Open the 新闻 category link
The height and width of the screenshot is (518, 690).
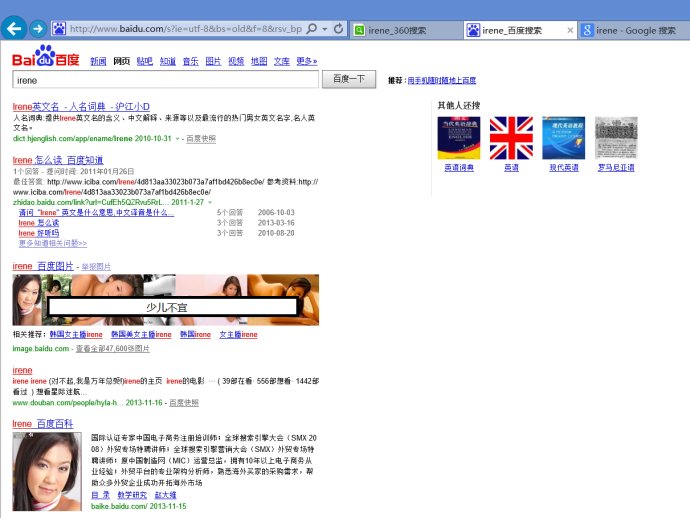(x=98, y=61)
